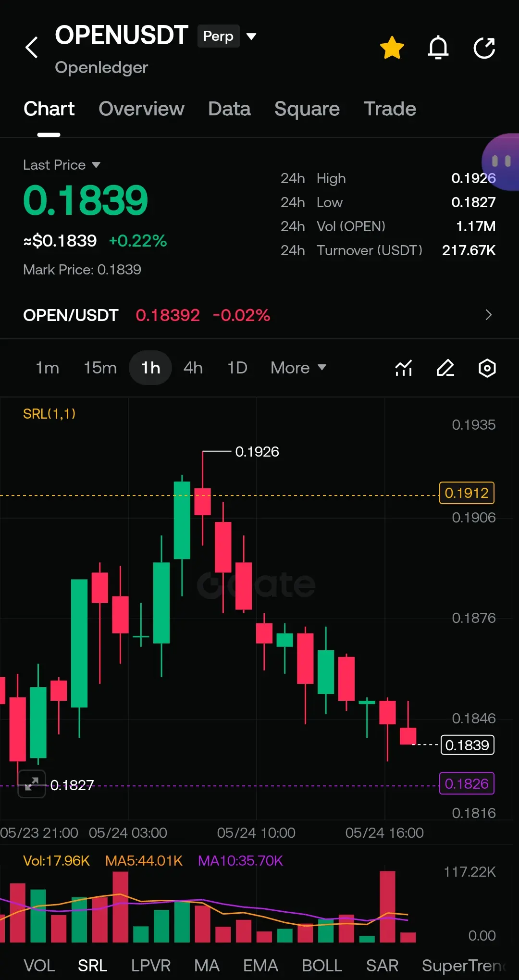Go back using the left arrow
519x980 pixels.
click(x=32, y=47)
